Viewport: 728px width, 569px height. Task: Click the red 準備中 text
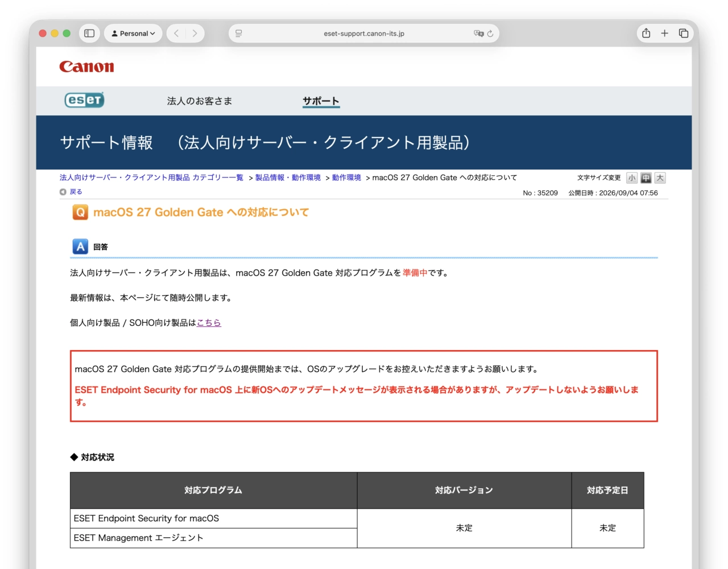pyautogui.click(x=415, y=273)
